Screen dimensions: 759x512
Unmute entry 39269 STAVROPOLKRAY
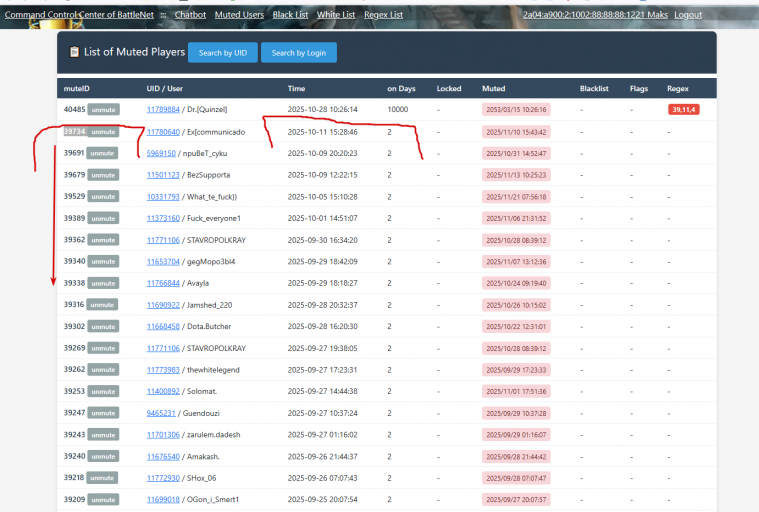(x=104, y=348)
